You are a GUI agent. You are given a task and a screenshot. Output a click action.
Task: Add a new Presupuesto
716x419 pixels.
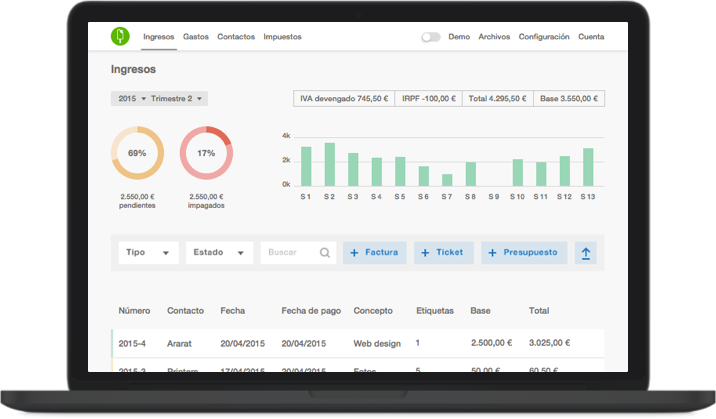coord(524,253)
